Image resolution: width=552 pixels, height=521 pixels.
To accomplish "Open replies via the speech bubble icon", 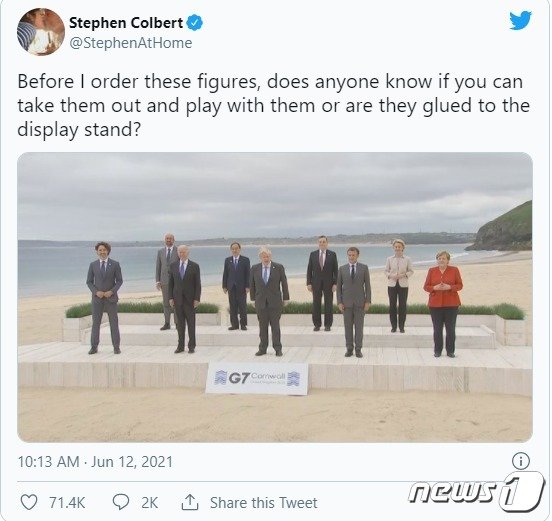I will coord(121,502).
